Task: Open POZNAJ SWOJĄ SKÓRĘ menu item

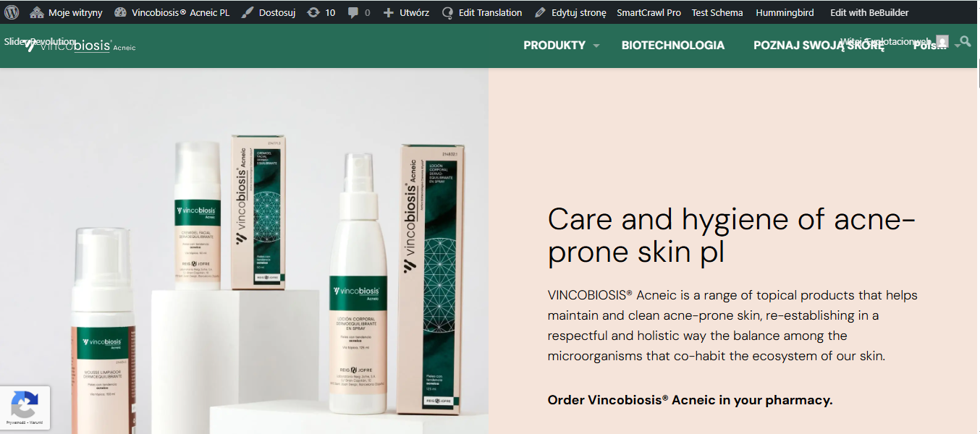Action: tap(819, 45)
